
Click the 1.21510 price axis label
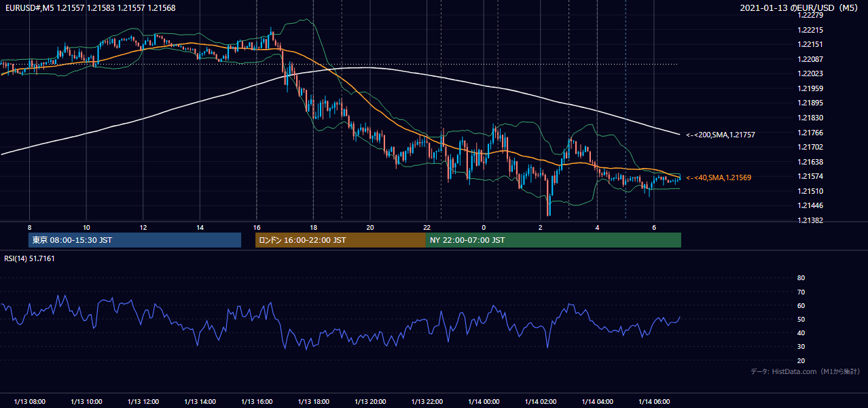pyautogui.click(x=811, y=191)
